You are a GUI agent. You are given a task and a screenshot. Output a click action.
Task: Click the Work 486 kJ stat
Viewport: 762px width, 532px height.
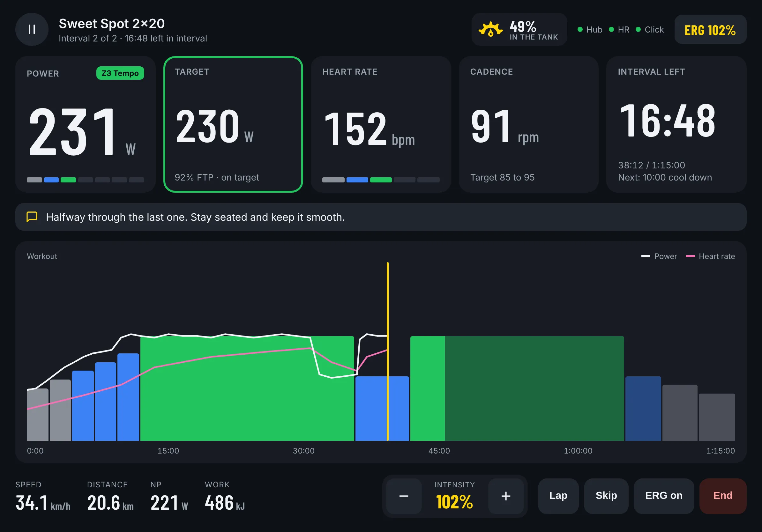pyautogui.click(x=225, y=497)
